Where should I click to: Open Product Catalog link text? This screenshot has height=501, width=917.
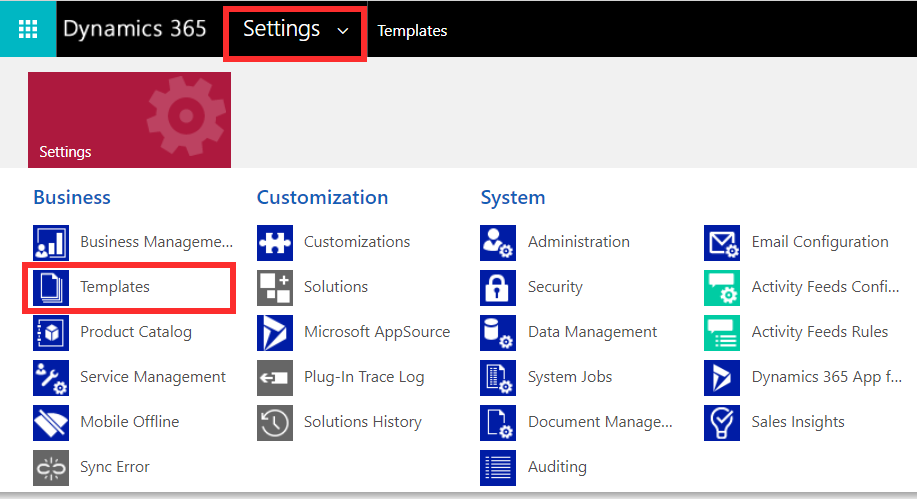point(136,331)
